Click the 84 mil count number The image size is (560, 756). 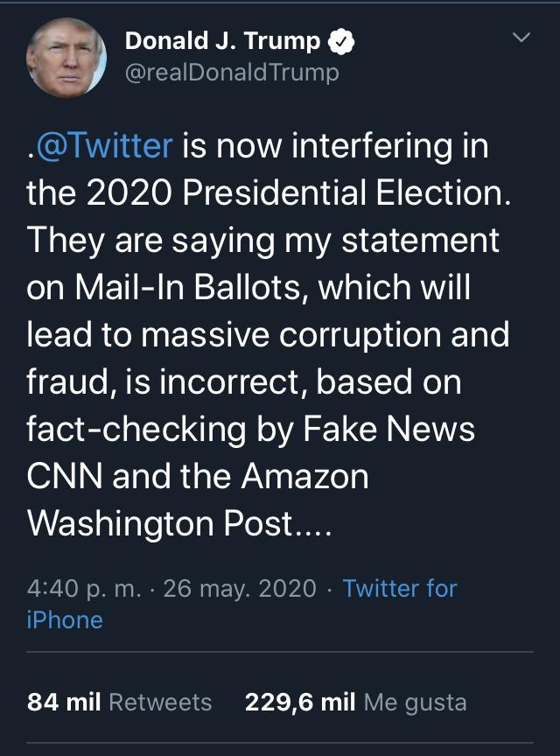64,702
